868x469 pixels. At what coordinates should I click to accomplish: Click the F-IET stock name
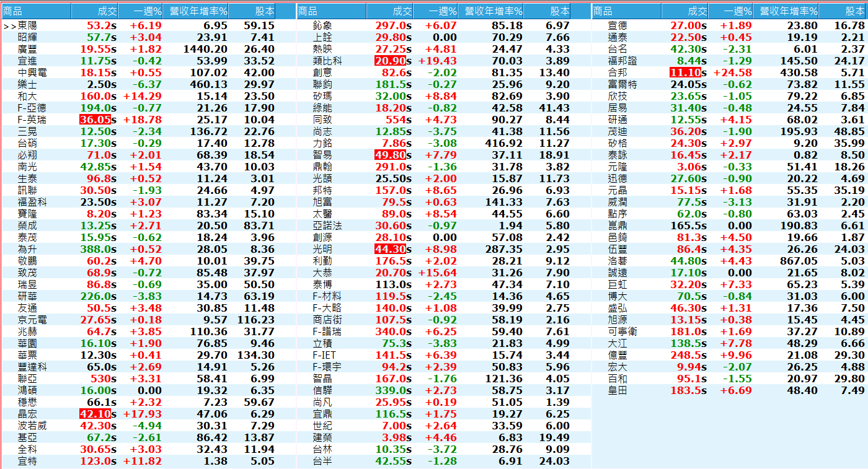pyautogui.click(x=325, y=355)
